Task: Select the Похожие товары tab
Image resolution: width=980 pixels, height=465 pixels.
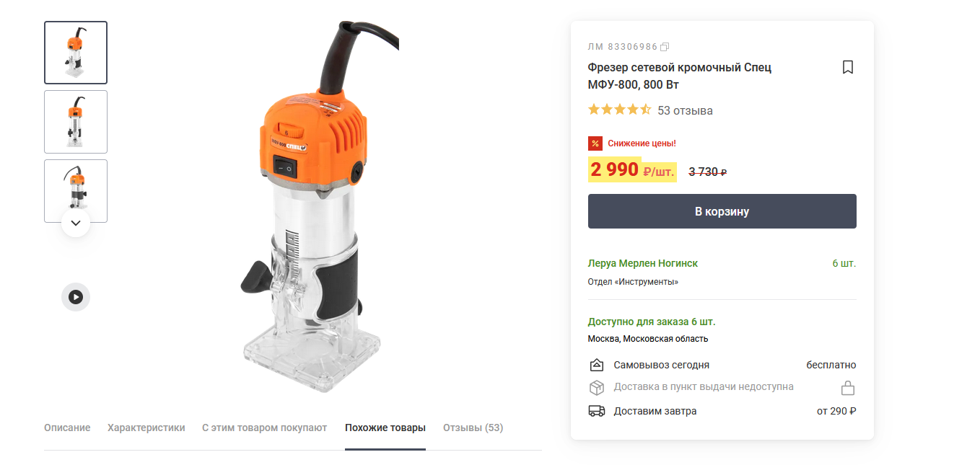Action: pyautogui.click(x=385, y=428)
